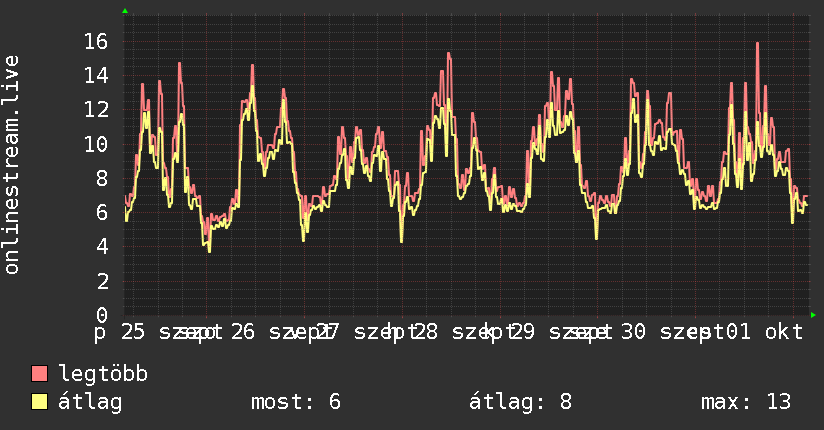Click the yellow átlag legend swatch
The image size is (824, 430).
[39, 402]
